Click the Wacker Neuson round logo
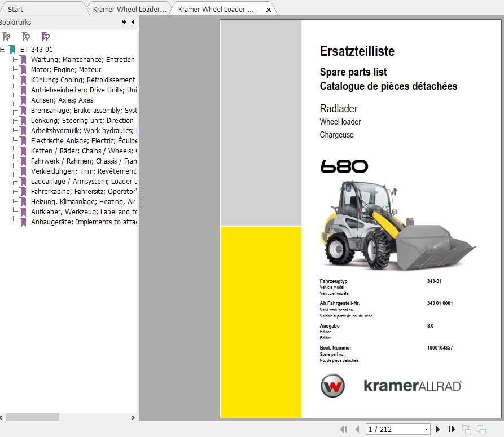504x437 pixels. pyautogui.click(x=332, y=386)
